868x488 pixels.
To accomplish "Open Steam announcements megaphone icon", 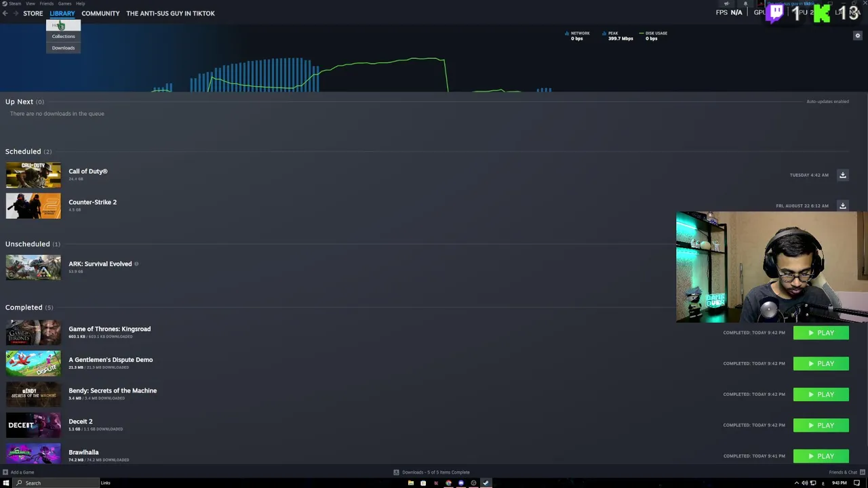I will coord(726,3).
